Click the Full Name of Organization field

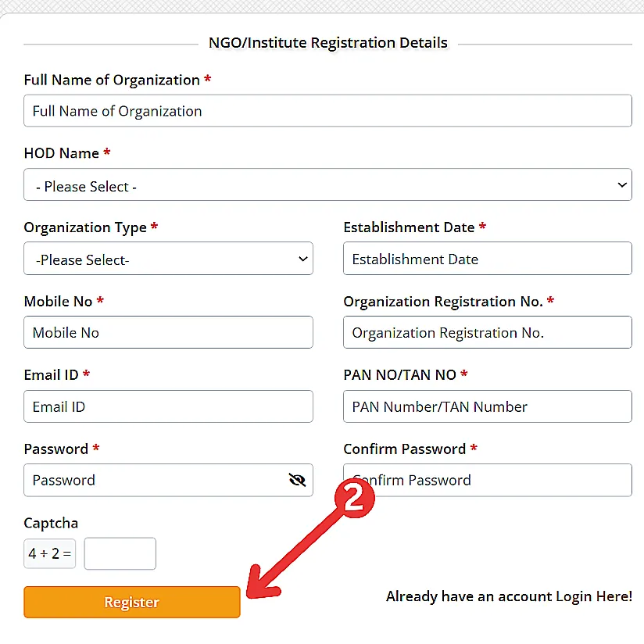(328, 110)
